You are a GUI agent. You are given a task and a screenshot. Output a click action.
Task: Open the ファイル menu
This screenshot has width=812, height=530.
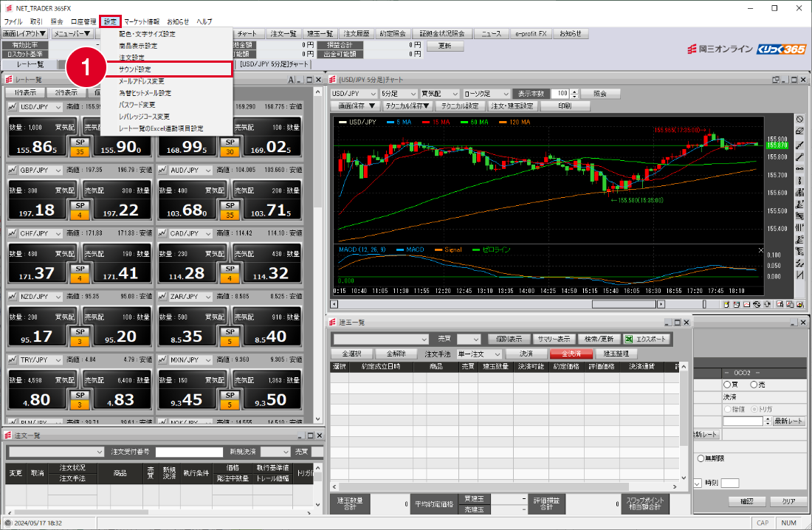tap(13, 21)
